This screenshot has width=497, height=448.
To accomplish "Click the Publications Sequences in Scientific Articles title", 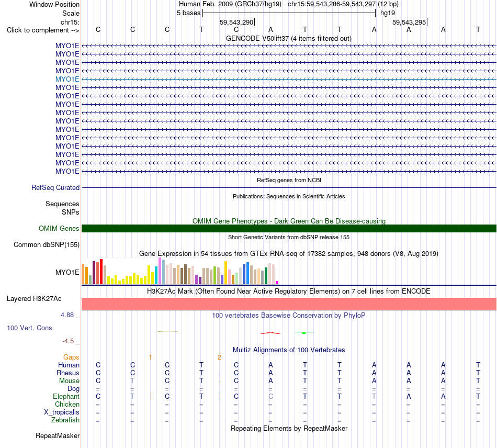I will [x=289, y=196].
